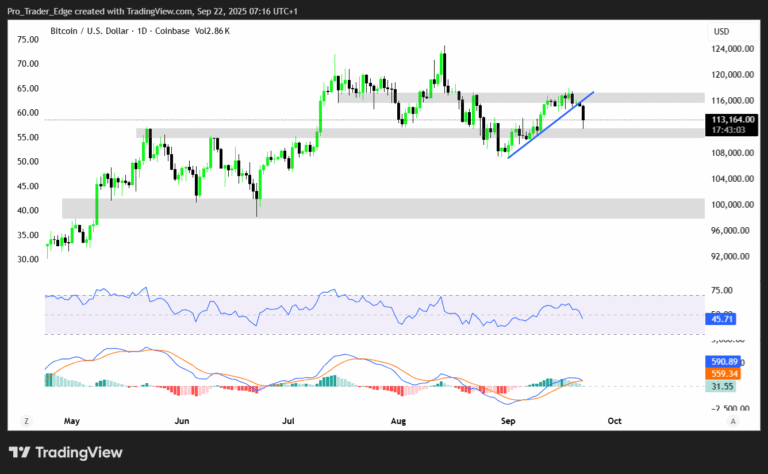Click the A auto-scale button at bottom-right

(733, 423)
